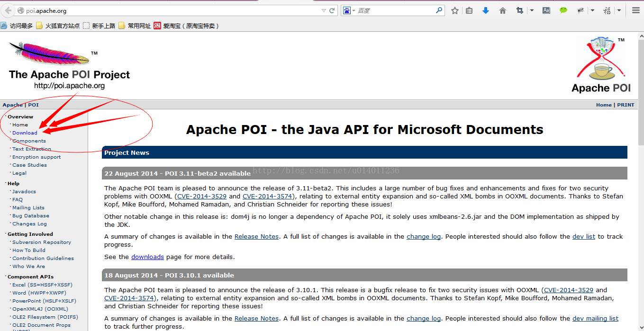Open the 新手上路 bookmark
644x331 pixels.
(x=99, y=26)
